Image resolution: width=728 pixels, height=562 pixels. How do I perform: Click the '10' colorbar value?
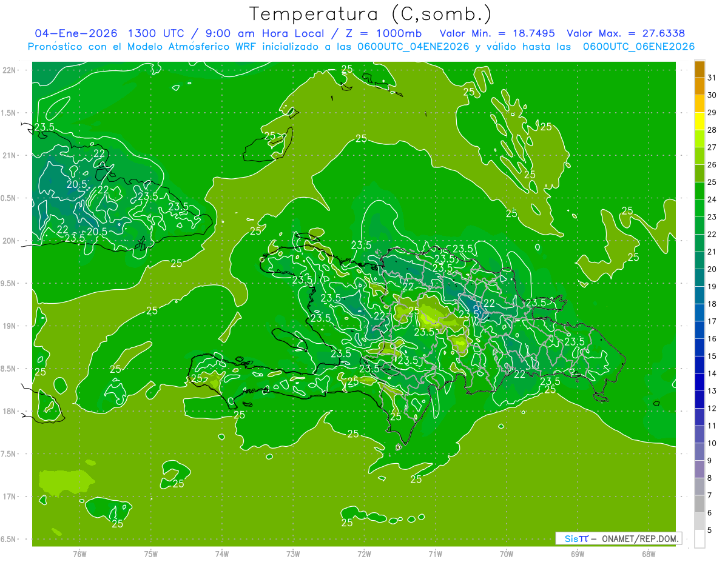coord(712,443)
